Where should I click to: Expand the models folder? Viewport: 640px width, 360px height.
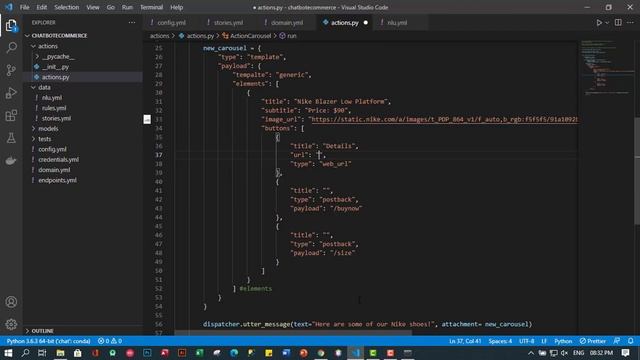48,129
